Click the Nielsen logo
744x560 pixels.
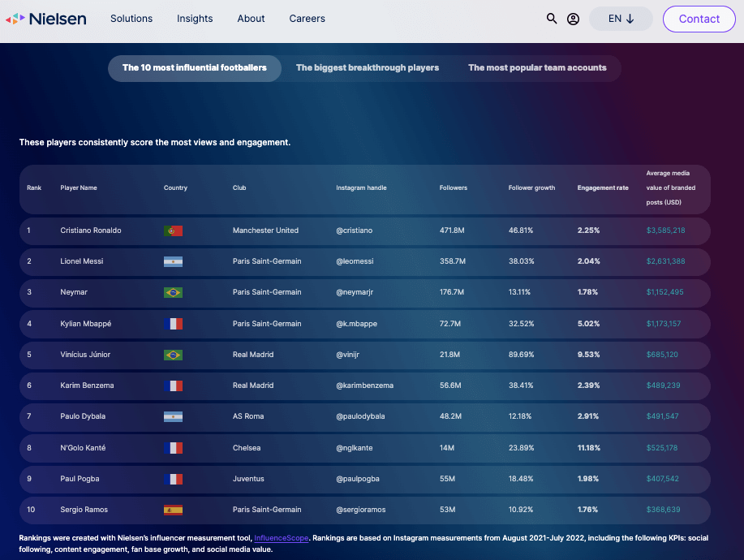coord(46,19)
